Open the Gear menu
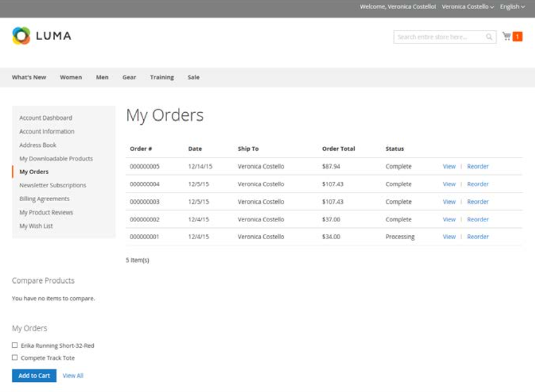Screen dimensions: 535x392 click(130, 78)
